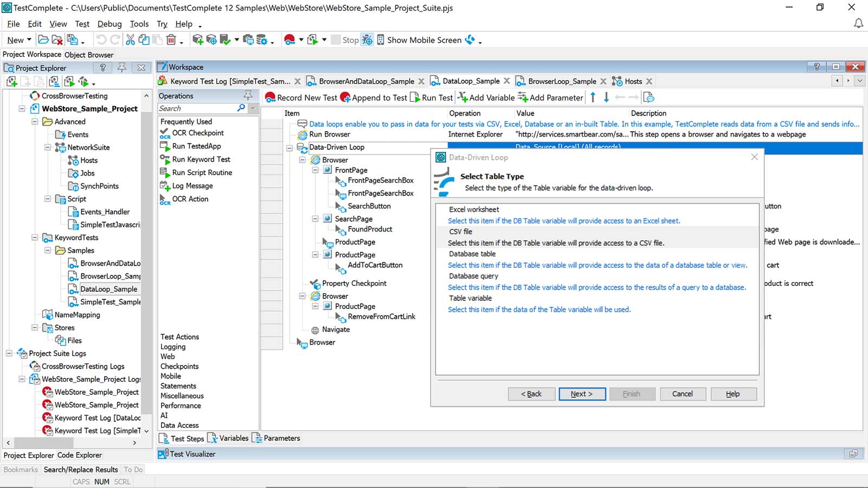
Task: Click Cancel button in dialog
Action: click(682, 394)
